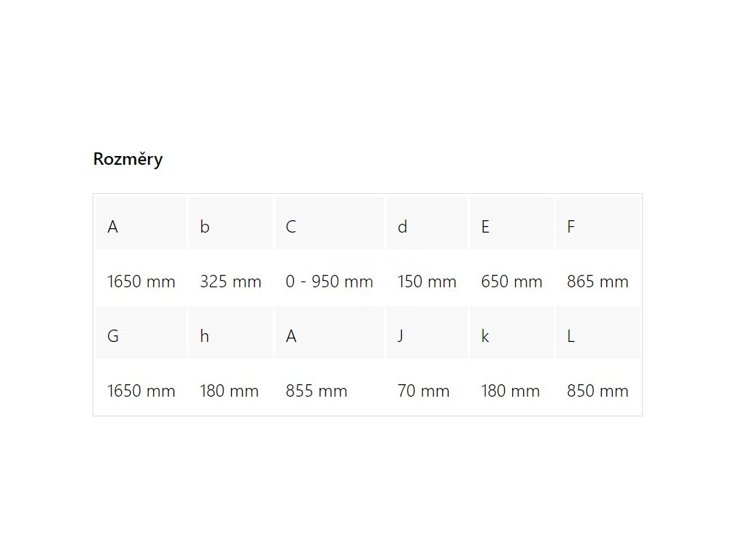747x560 pixels.
Task: Click the header cell labeled F
Action: click(597, 223)
